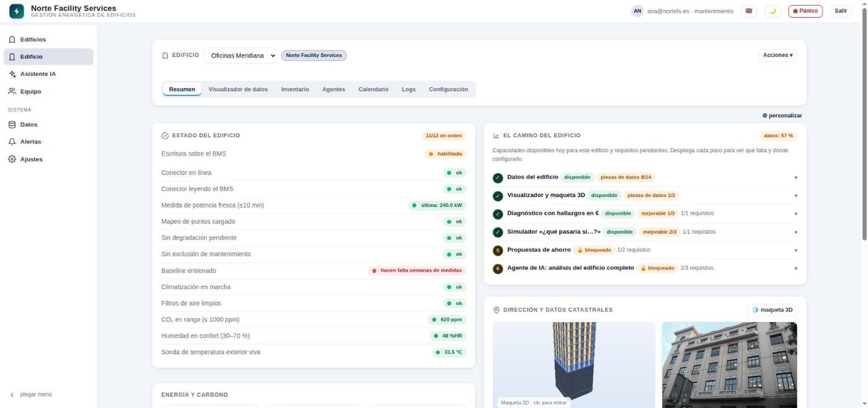Expand Visualizador y maqueta 3D step
Screen dimensions: 868x408
pos(645,196)
